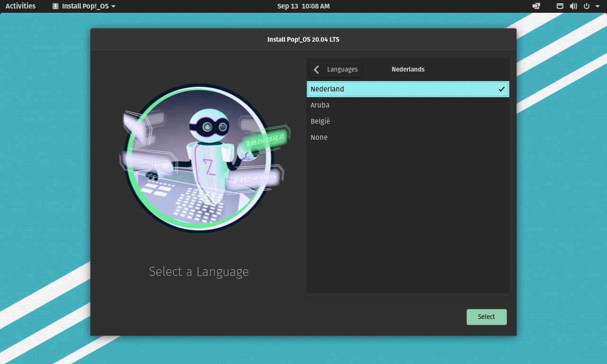Click the power icon in top bar
The width and height of the screenshot is (607, 364).
(x=587, y=6)
